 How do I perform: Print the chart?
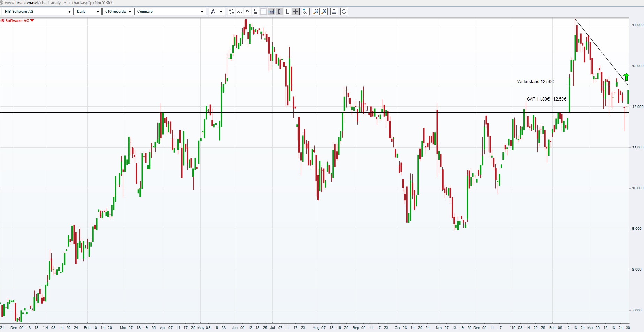pos(334,12)
